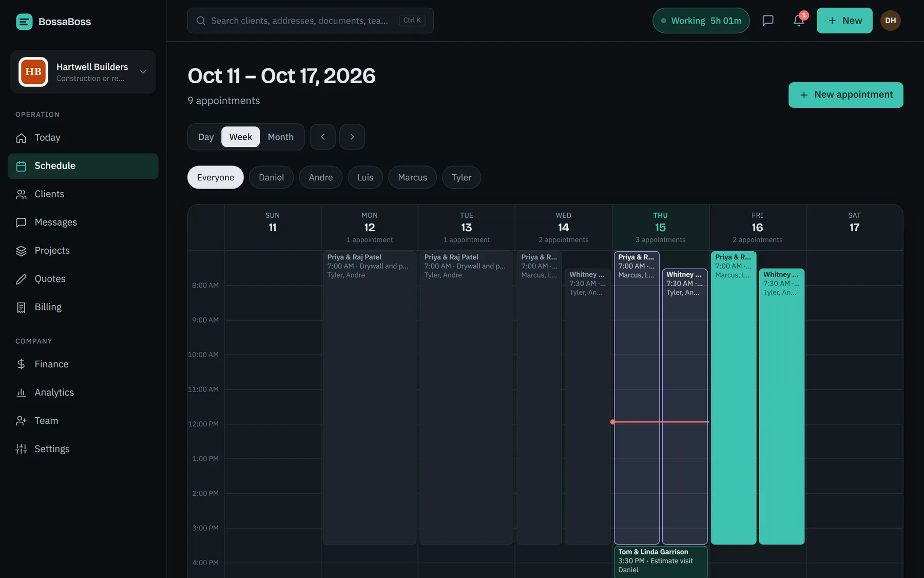Open Thursday's Whitney 7:30 AM appointment
The height and width of the screenshot is (578, 924).
685,406
